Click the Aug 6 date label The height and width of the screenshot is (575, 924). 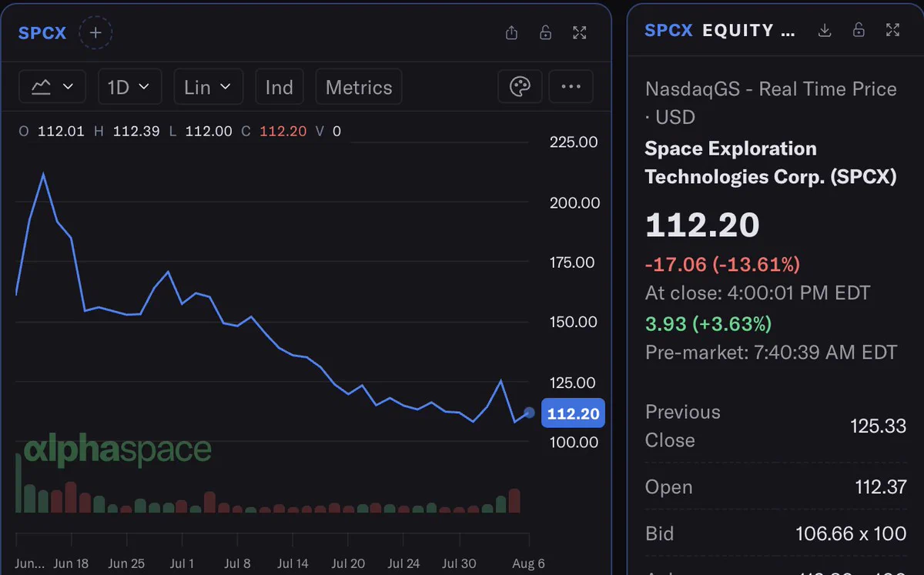pos(529,563)
